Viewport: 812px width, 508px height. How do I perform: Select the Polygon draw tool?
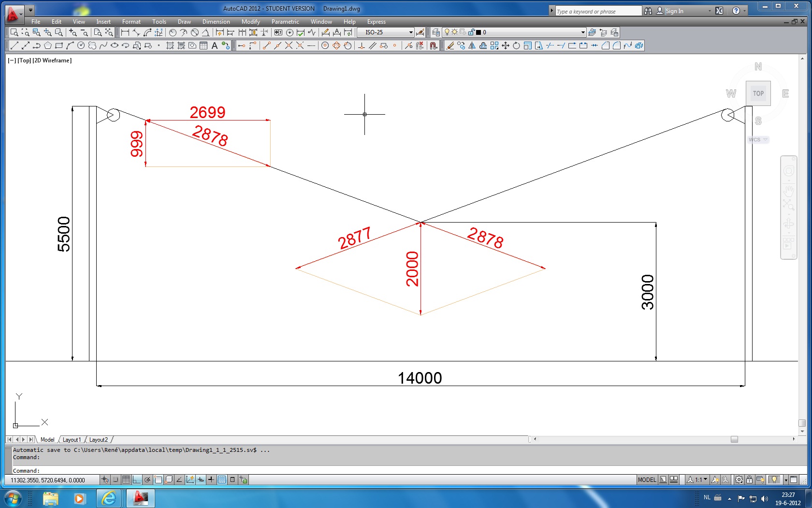(47, 45)
